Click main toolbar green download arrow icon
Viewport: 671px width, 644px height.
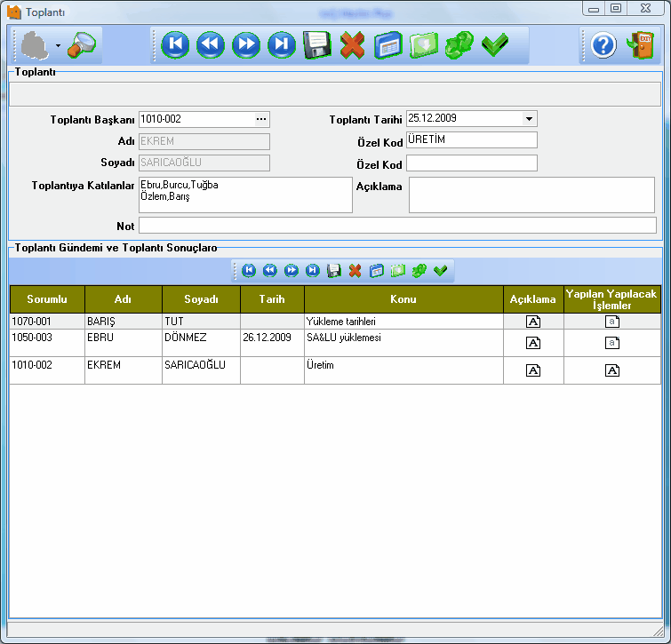click(x=424, y=44)
